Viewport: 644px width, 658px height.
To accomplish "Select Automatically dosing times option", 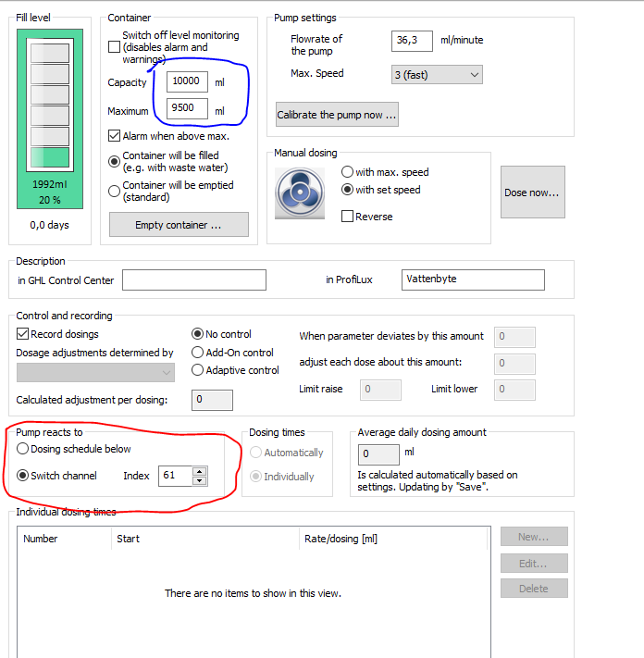I will tap(255, 452).
